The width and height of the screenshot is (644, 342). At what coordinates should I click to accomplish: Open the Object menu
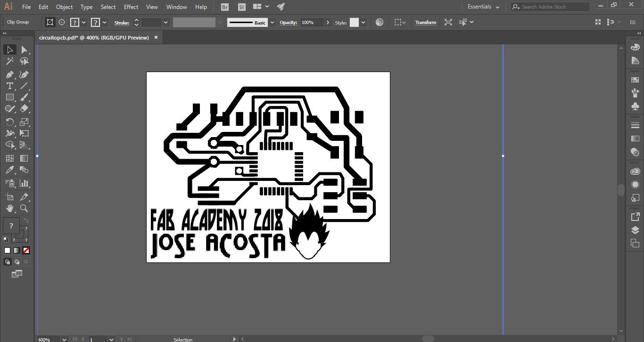(64, 7)
